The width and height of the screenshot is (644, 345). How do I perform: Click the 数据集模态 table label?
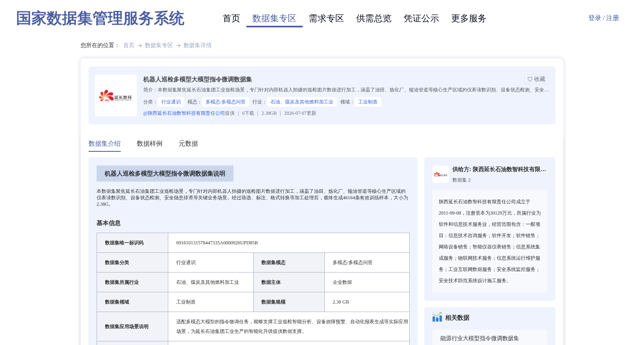pyautogui.click(x=273, y=262)
